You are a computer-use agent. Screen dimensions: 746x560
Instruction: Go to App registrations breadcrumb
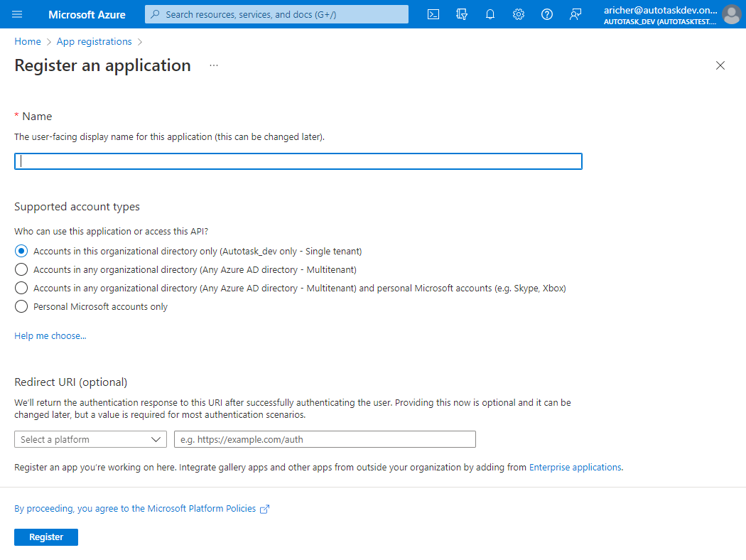pos(94,41)
